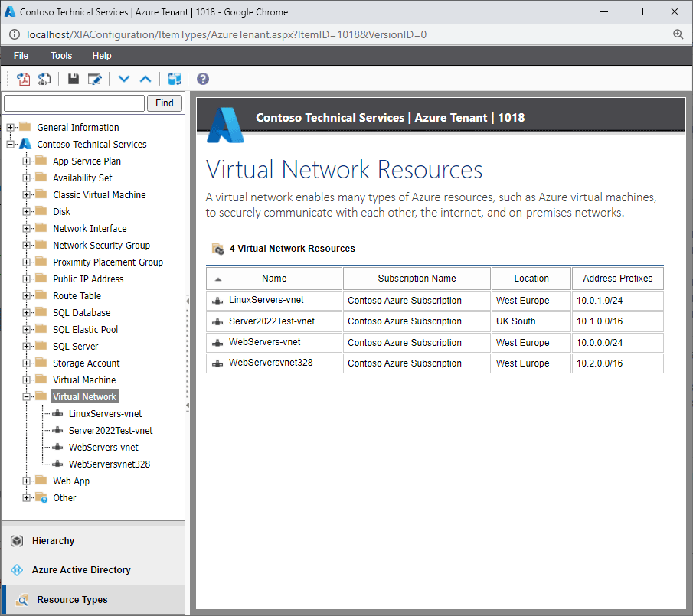
Task: Click the Hierarchy panel cube icon
Action: pyautogui.click(x=17, y=541)
